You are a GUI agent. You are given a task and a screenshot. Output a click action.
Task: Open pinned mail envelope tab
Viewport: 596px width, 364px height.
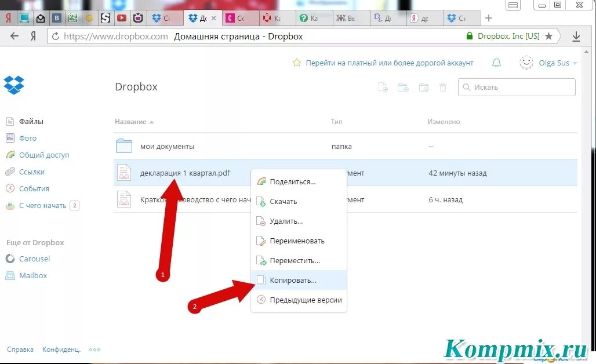click(x=41, y=18)
